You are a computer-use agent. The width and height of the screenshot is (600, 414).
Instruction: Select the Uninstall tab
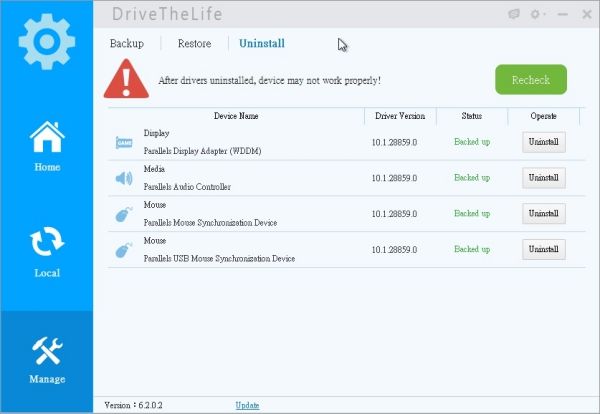tap(262, 44)
